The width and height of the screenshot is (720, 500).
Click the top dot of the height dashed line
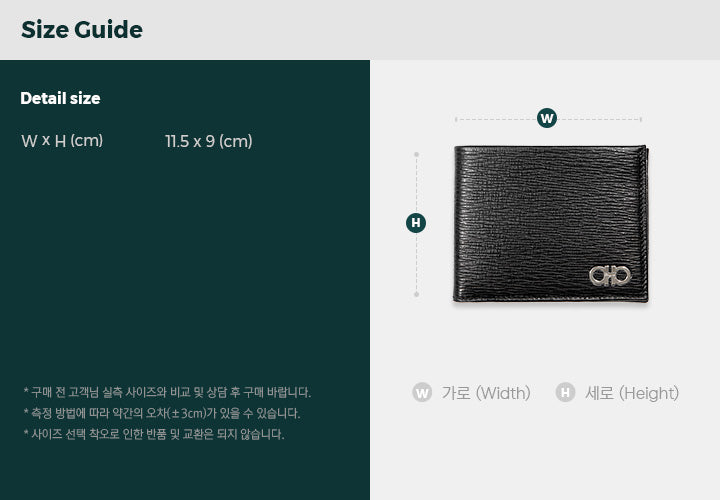coord(416,155)
